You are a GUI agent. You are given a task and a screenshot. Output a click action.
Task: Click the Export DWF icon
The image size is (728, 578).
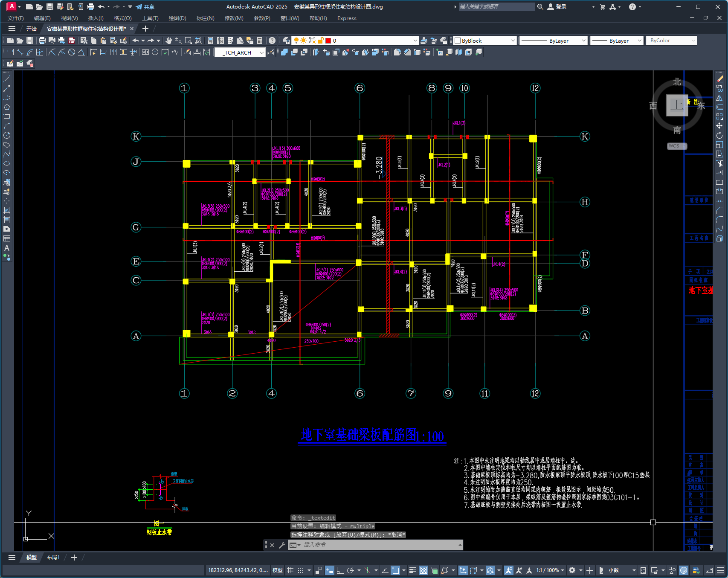click(x=72, y=41)
